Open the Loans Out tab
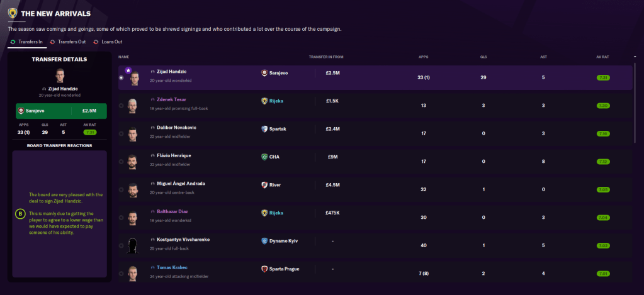Image resolution: width=644 pixels, height=295 pixels. coord(107,42)
